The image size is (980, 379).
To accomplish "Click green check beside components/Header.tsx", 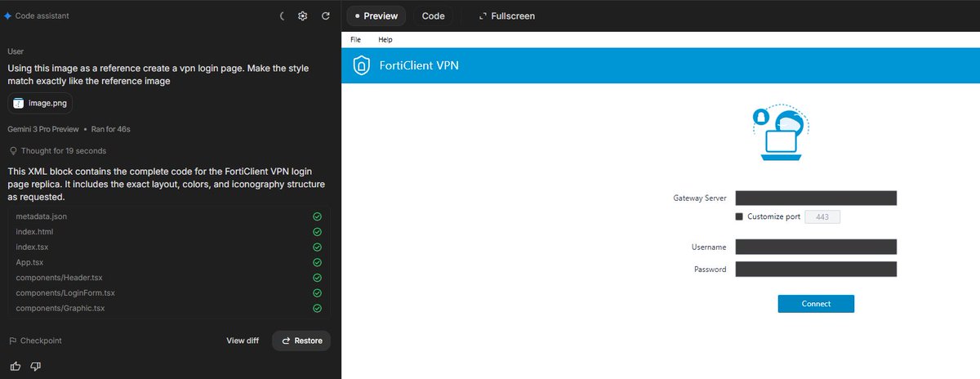I will coord(317,278).
